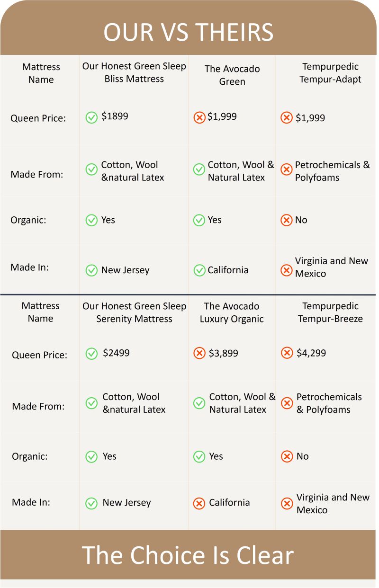Click Tempur-Breeze Virginia and New Mexico text
The image size is (379, 588).
coord(333,503)
